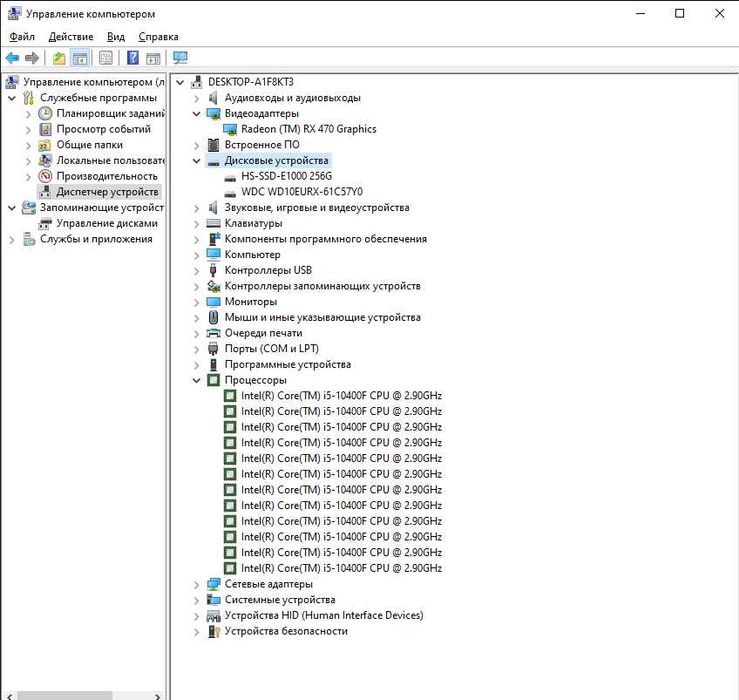The image size is (739, 700).
Task: Expand Службы и приложения in left tree
Action: click(x=12, y=239)
